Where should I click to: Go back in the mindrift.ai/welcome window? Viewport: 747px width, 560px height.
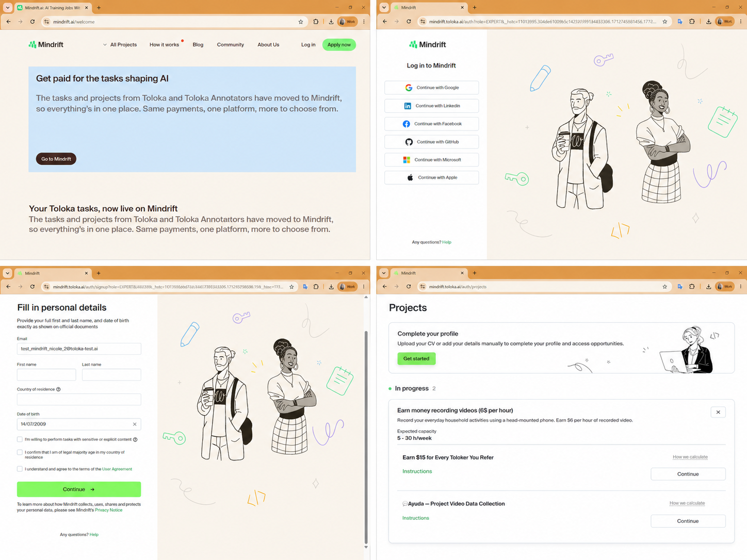pyautogui.click(x=8, y=22)
